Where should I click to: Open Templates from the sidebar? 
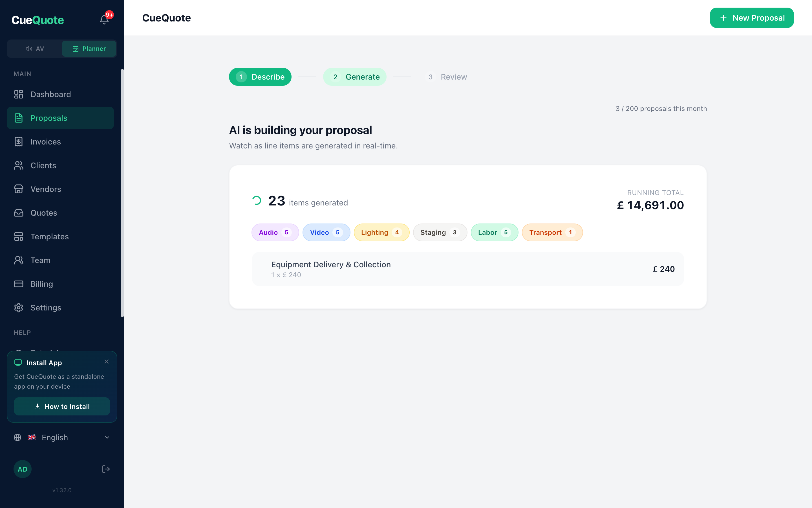click(60, 237)
